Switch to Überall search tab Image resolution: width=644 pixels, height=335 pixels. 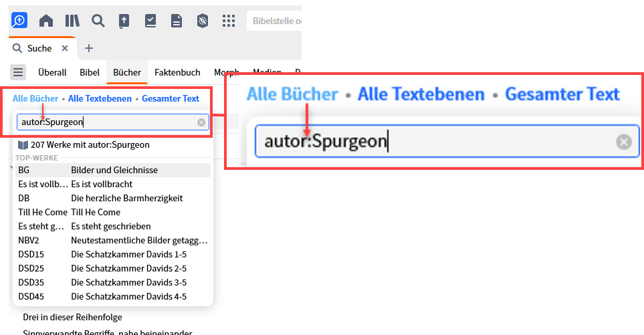point(52,72)
